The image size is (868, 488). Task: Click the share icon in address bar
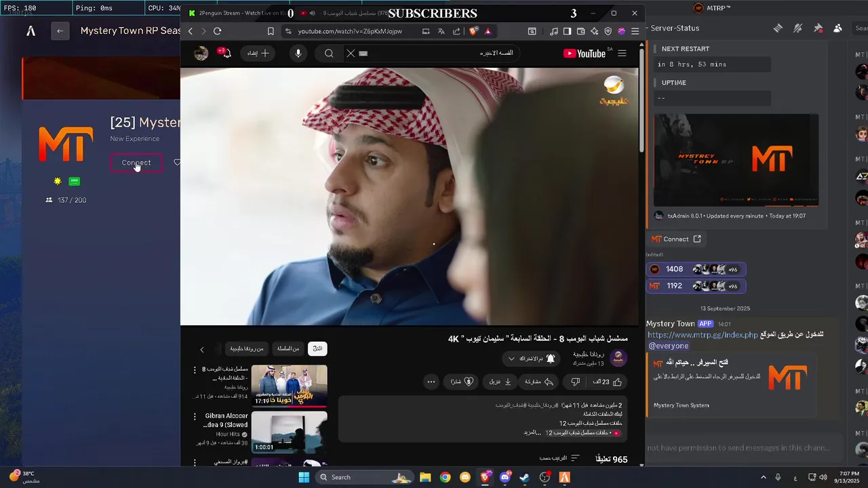(456, 31)
